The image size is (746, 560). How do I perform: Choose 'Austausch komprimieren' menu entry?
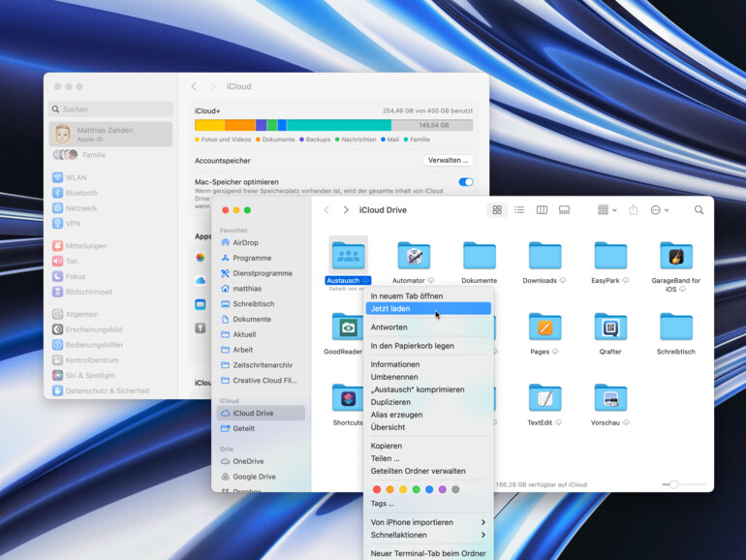click(428, 389)
